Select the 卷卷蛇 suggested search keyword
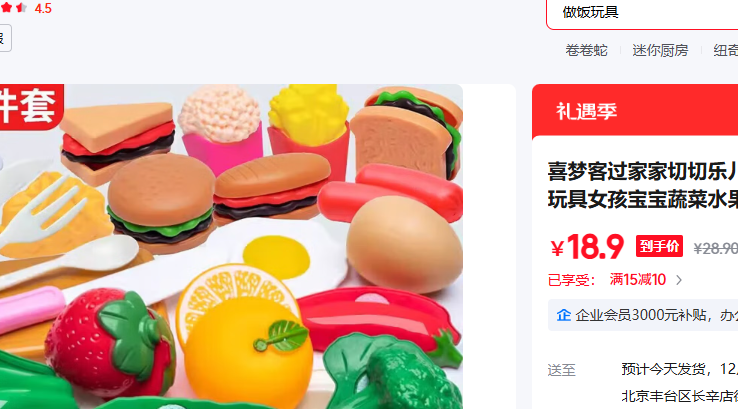738x409 pixels. click(586, 50)
